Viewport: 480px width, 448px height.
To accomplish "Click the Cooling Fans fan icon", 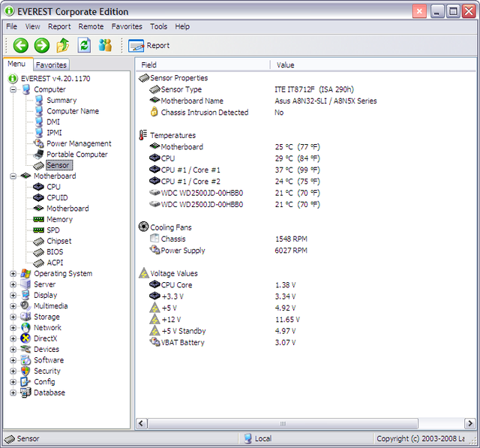I will [143, 227].
